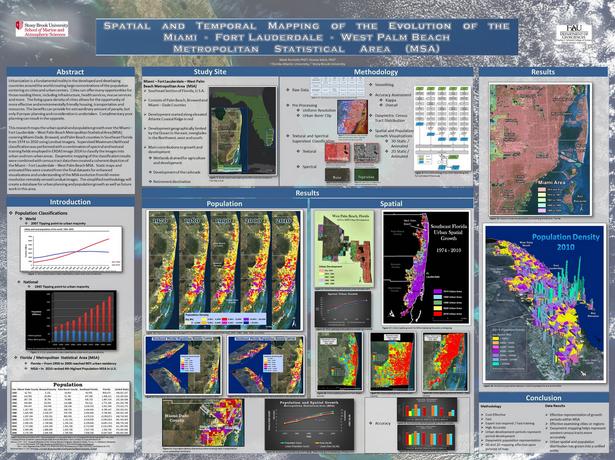Click the Population subsection heading
Screen dimensions: 615x460
click(x=224, y=204)
